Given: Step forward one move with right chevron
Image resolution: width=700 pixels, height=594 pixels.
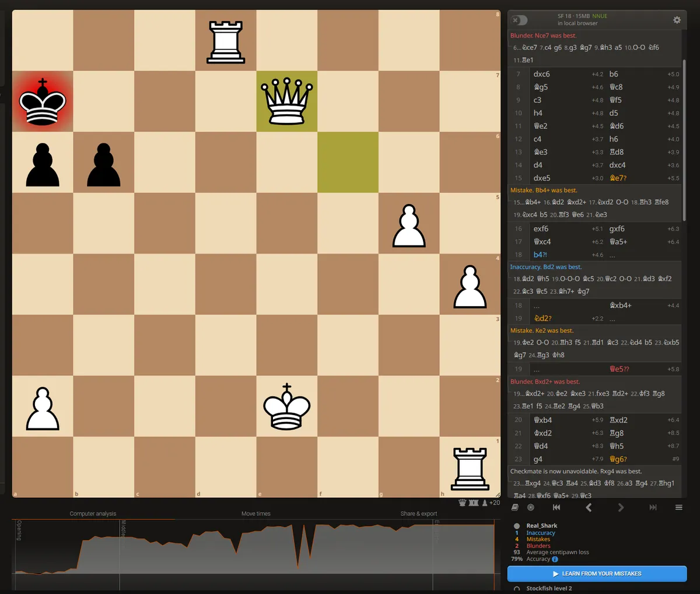Looking at the screenshot, I should pyautogui.click(x=621, y=507).
